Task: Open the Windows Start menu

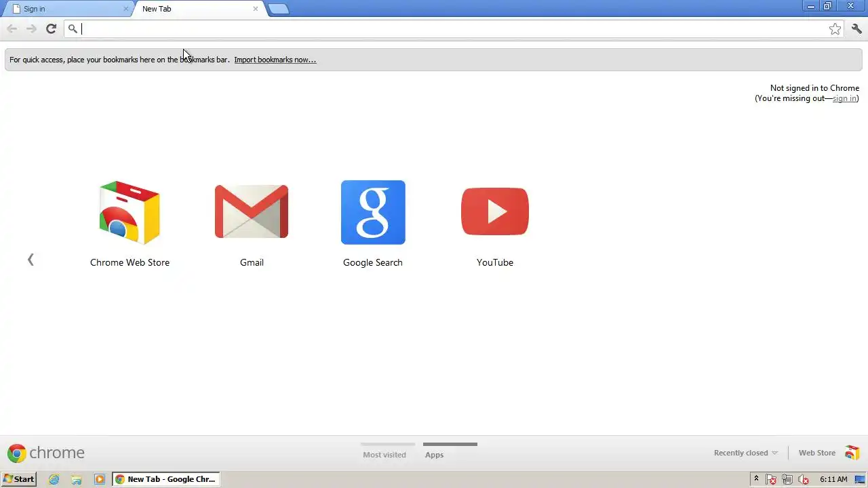Action: [19, 479]
